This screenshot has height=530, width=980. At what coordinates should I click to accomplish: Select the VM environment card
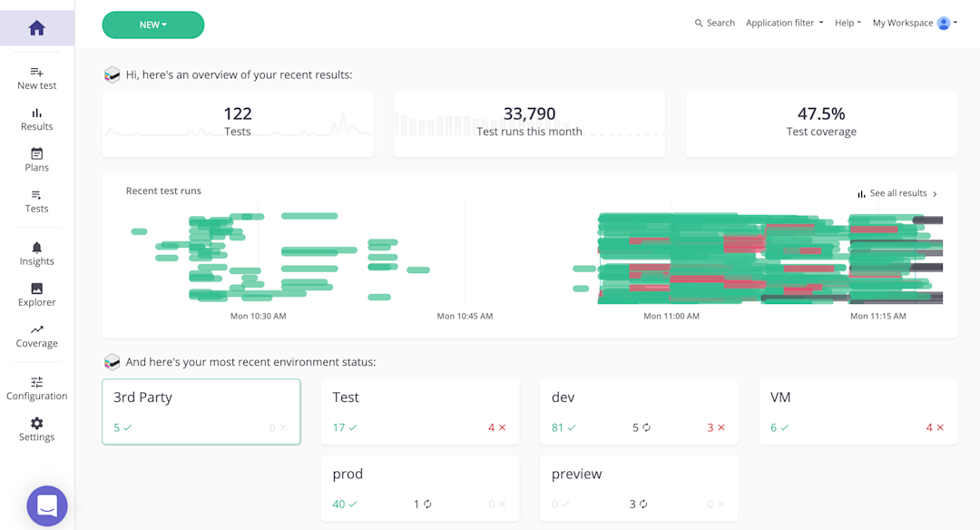(x=858, y=412)
